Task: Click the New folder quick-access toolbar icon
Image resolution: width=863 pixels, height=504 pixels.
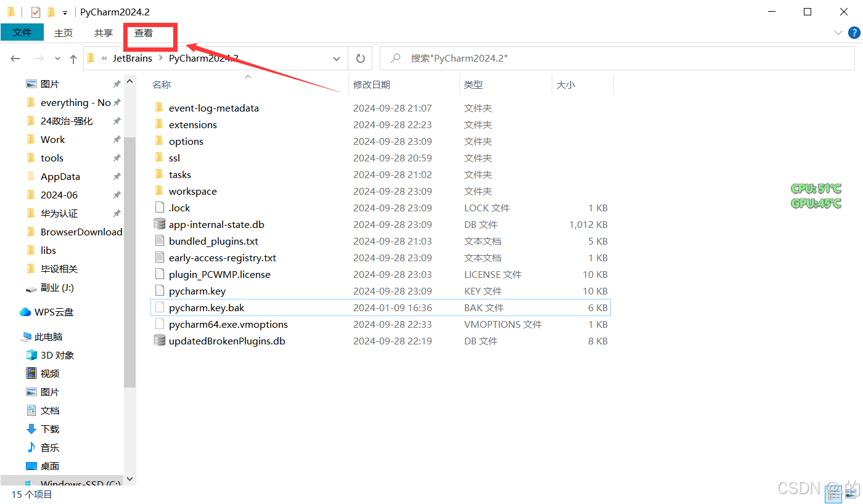Action: tap(51, 12)
